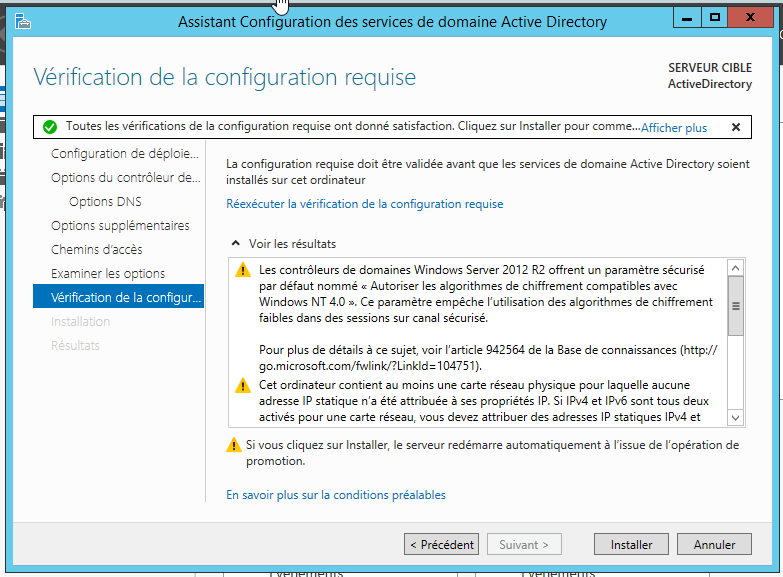Click warning icon for static IP message
The height and width of the screenshot is (577, 783).
click(243, 385)
